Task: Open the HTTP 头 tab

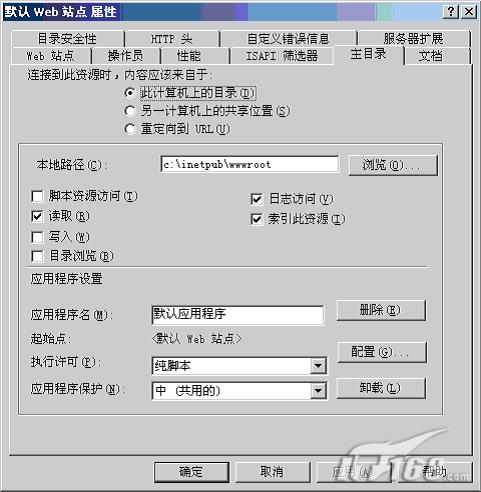Action: tap(172, 39)
